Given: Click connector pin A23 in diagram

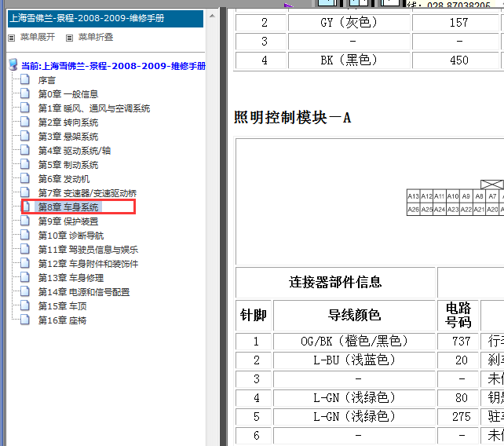Looking at the screenshot, I should coord(452,210).
